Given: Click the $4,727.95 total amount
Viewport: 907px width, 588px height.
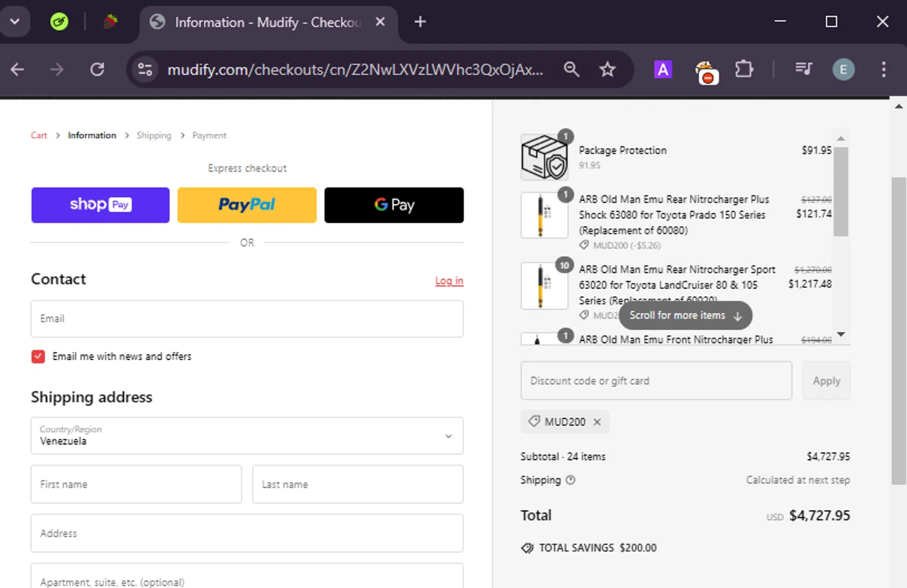Looking at the screenshot, I should click(x=819, y=515).
